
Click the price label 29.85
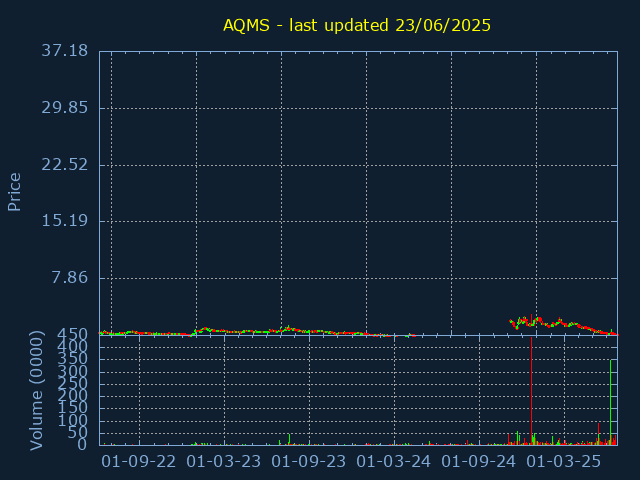tap(64, 108)
